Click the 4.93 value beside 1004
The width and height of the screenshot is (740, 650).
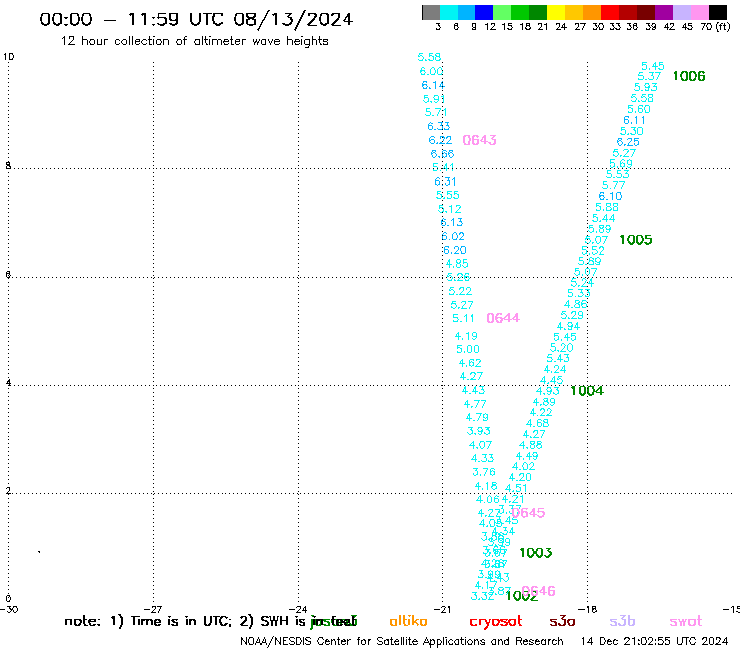click(x=547, y=391)
